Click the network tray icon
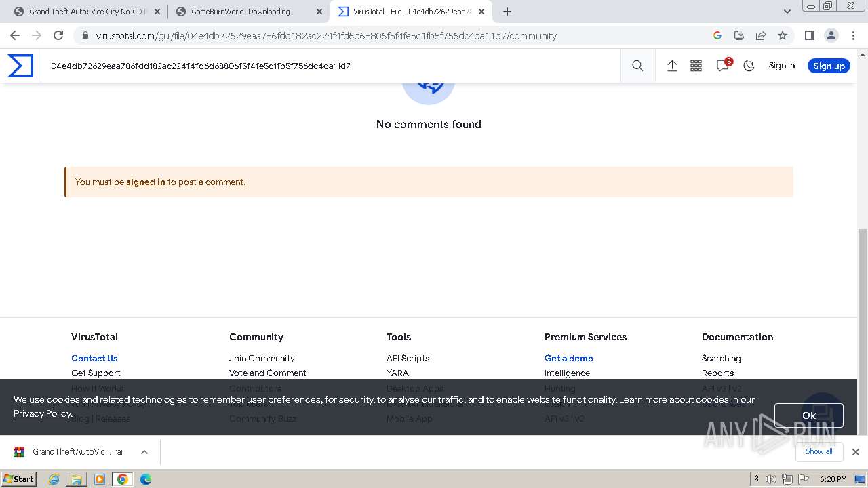The width and height of the screenshot is (868, 488). 787,479
